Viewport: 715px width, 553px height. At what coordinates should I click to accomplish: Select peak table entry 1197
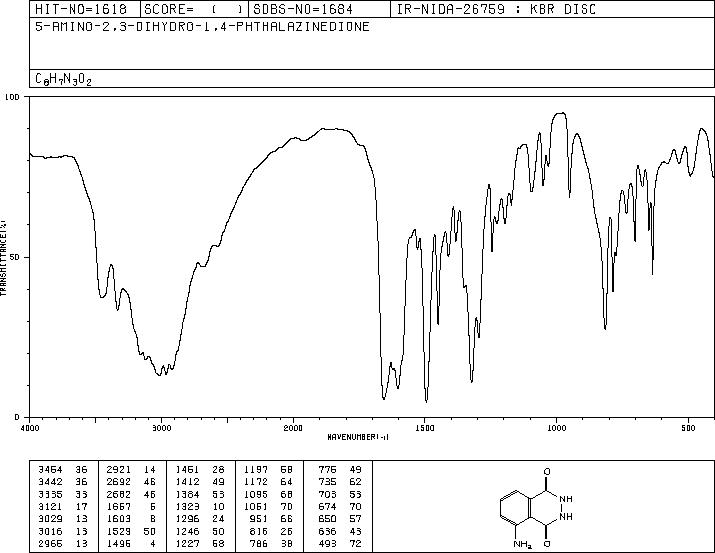coord(256,470)
